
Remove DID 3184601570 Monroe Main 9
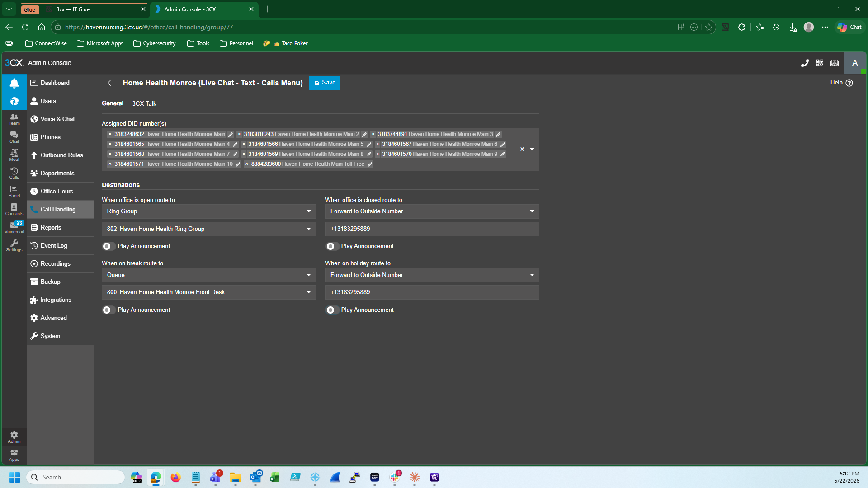378,154
